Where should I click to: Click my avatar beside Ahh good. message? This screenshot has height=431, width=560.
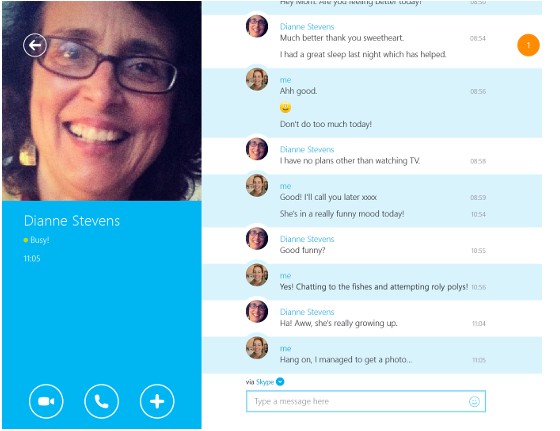pyautogui.click(x=257, y=79)
